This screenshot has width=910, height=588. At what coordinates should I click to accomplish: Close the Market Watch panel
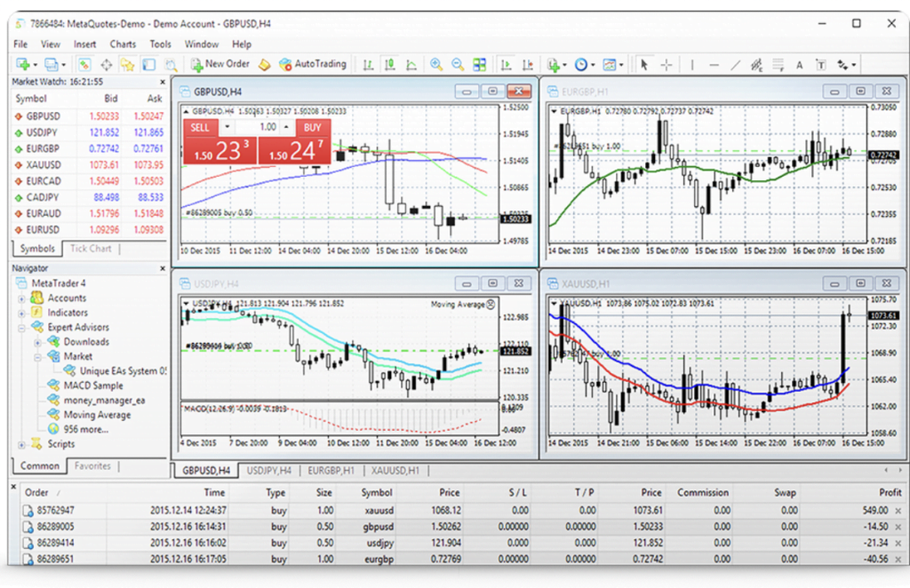click(x=163, y=82)
